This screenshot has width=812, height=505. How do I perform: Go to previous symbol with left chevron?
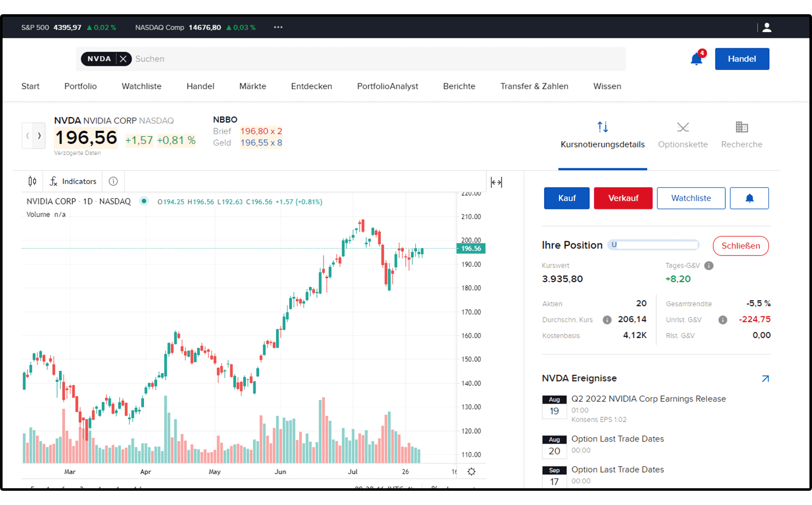pyautogui.click(x=27, y=135)
